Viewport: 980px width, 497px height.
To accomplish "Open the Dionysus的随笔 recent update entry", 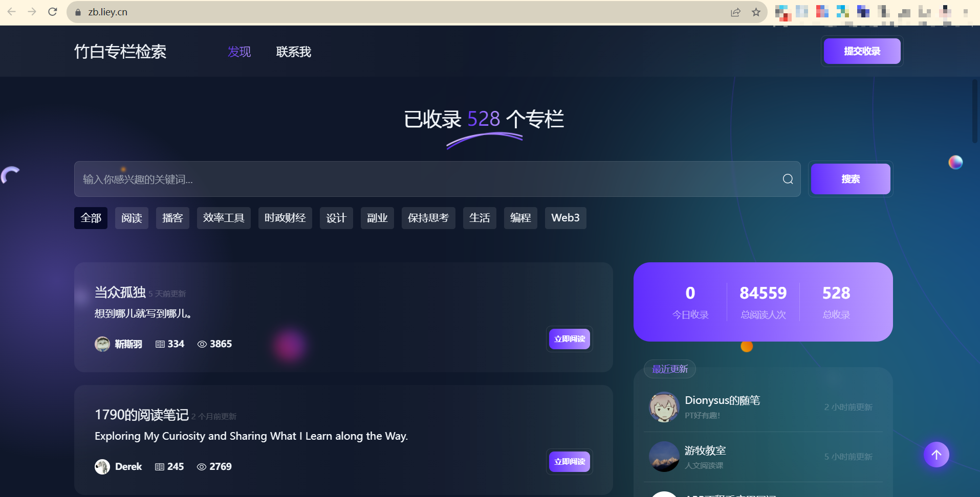I will (763, 407).
